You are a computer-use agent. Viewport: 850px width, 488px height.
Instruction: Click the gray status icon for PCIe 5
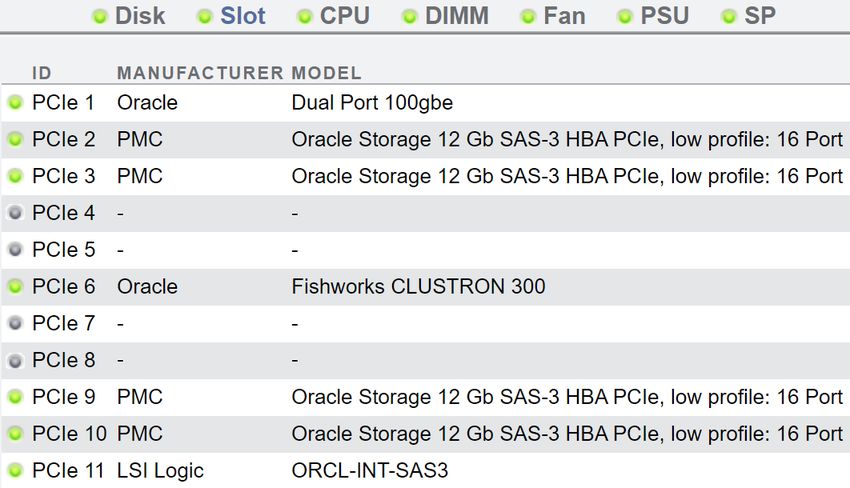[16, 249]
